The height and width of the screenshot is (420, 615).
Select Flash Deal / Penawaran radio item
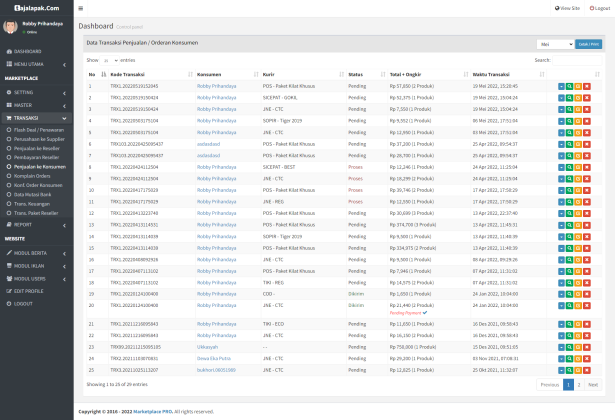click(x=36, y=129)
